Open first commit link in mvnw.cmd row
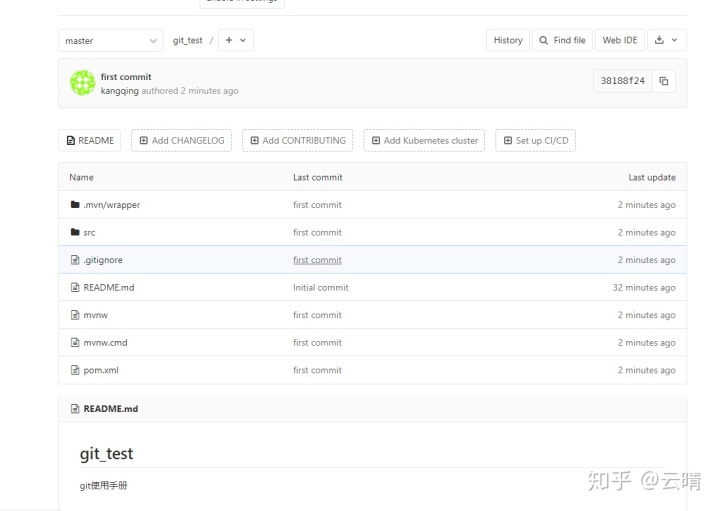Image resolution: width=720 pixels, height=511 pixels. (x=317, y=343)
